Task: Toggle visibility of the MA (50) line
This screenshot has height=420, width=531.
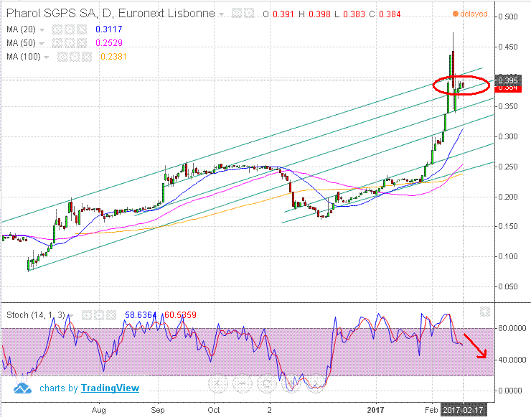Action: click(57, 43)
